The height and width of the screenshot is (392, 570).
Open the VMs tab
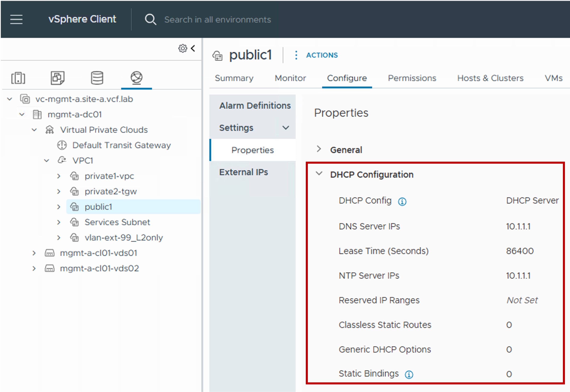(553, 78)
